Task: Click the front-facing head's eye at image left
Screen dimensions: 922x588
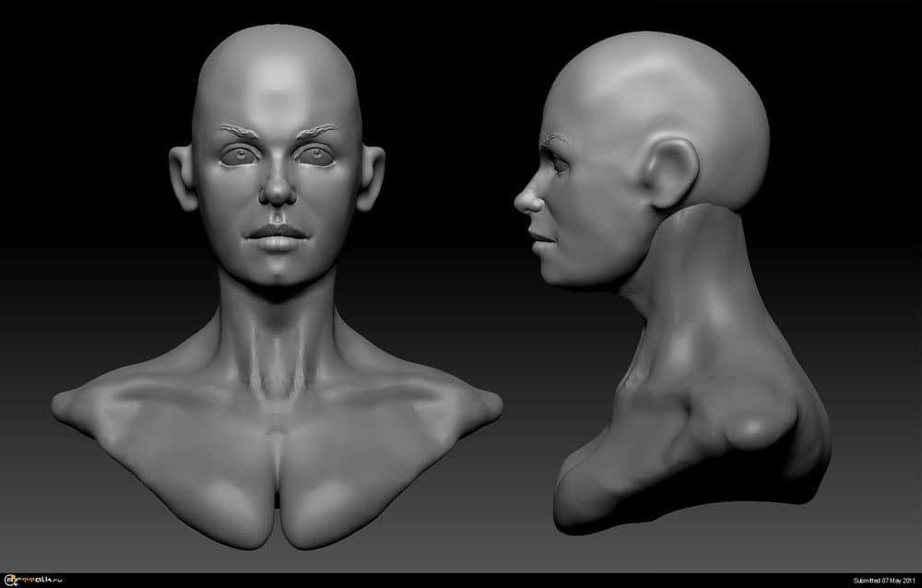Action: (239, 157)
